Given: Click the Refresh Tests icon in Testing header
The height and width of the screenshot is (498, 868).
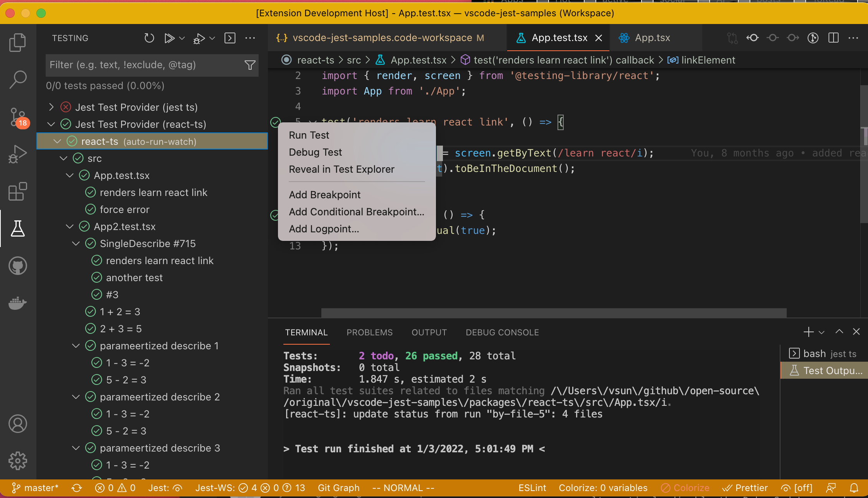Looking at the screenshot, I should (x=149, y=38).
